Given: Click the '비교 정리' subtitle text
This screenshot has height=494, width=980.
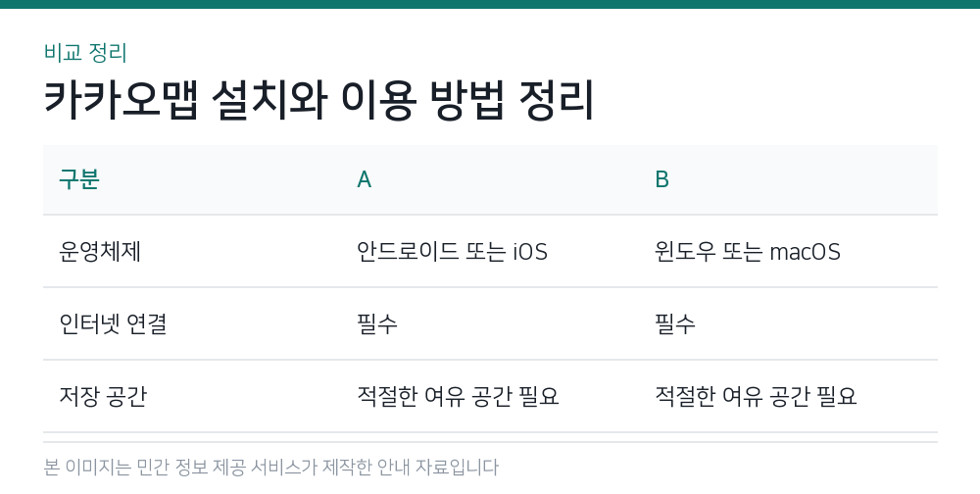Looking at the screenshot, I should click(x=85, y=53).
